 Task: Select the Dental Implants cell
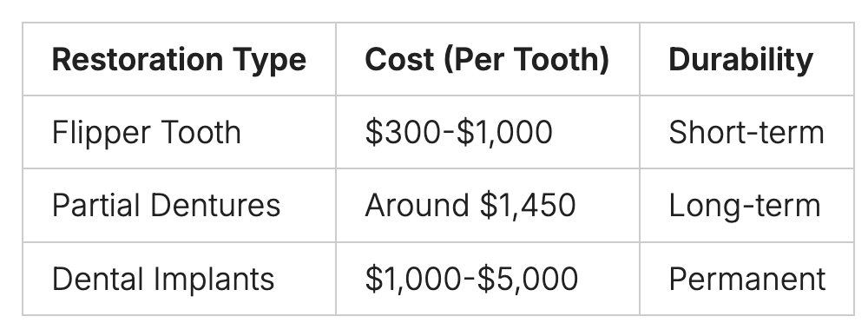179,279
